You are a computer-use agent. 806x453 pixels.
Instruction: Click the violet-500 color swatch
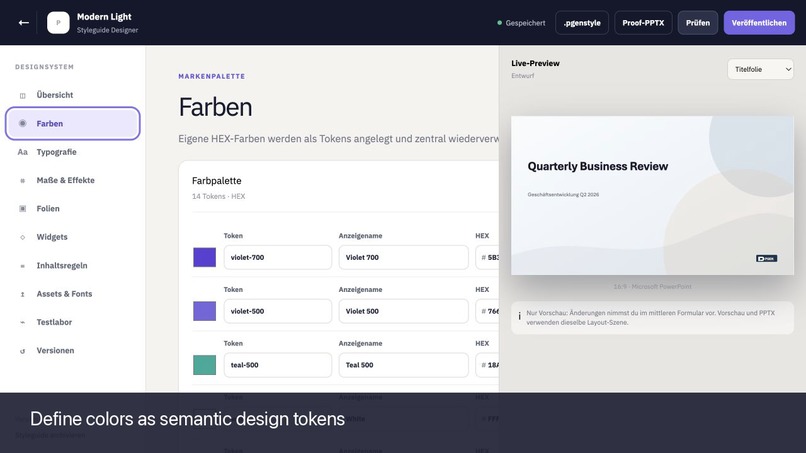tap(205, 311)
